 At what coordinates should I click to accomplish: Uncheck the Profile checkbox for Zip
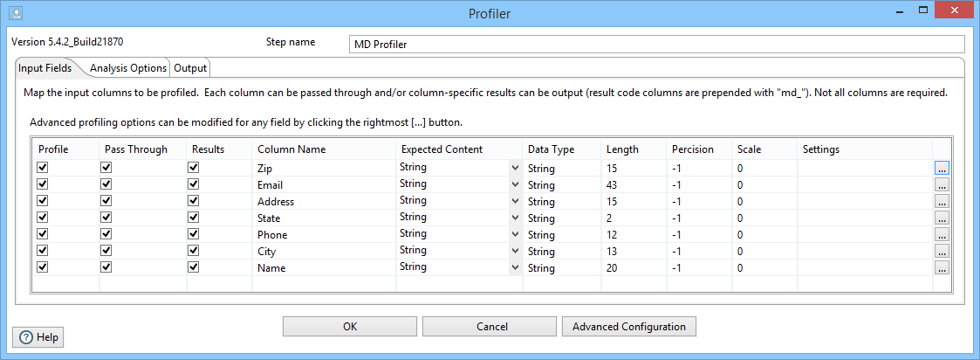(x=43, y=168)
